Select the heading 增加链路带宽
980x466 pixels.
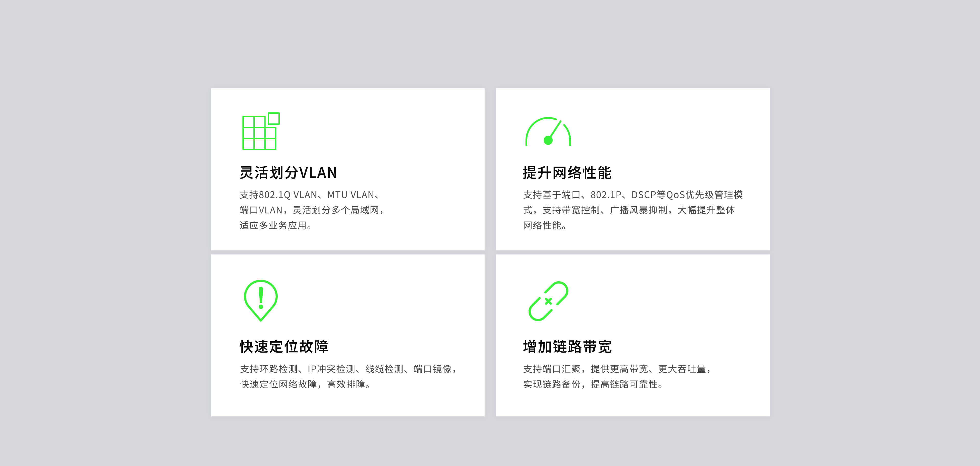coord(567,346)
